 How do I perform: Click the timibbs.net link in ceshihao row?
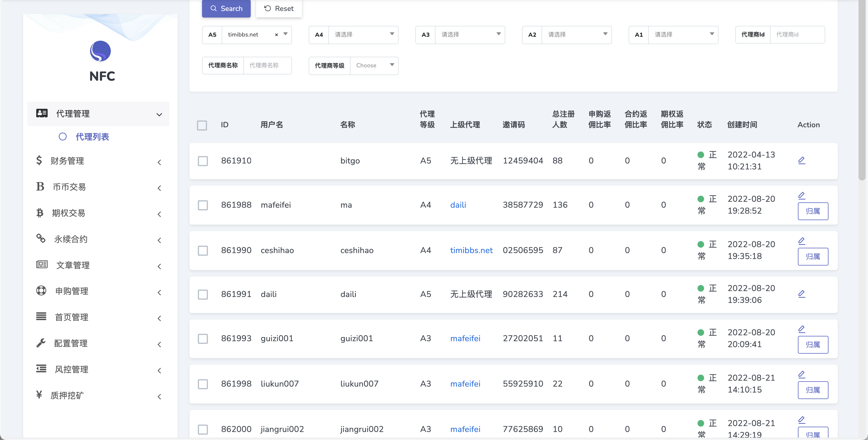coord(471,250)
